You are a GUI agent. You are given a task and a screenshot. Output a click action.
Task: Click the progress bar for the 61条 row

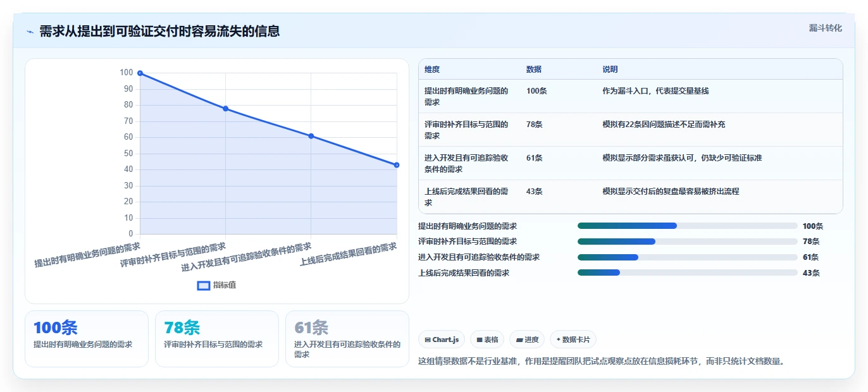[688, 257]
